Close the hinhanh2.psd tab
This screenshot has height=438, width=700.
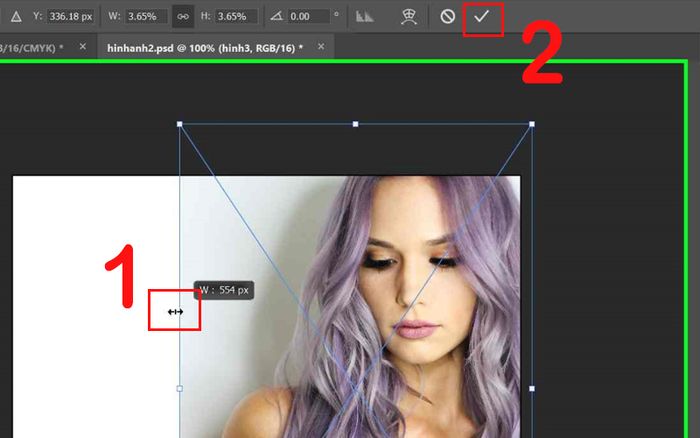tap(321, 46)
